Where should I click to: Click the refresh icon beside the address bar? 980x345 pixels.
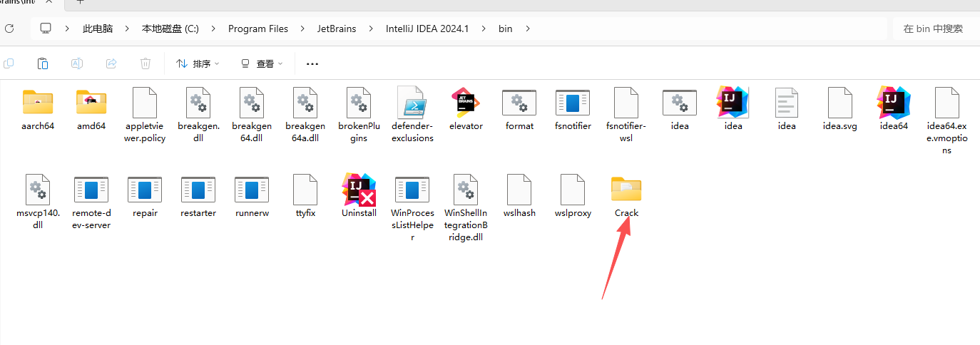(9, 29)
